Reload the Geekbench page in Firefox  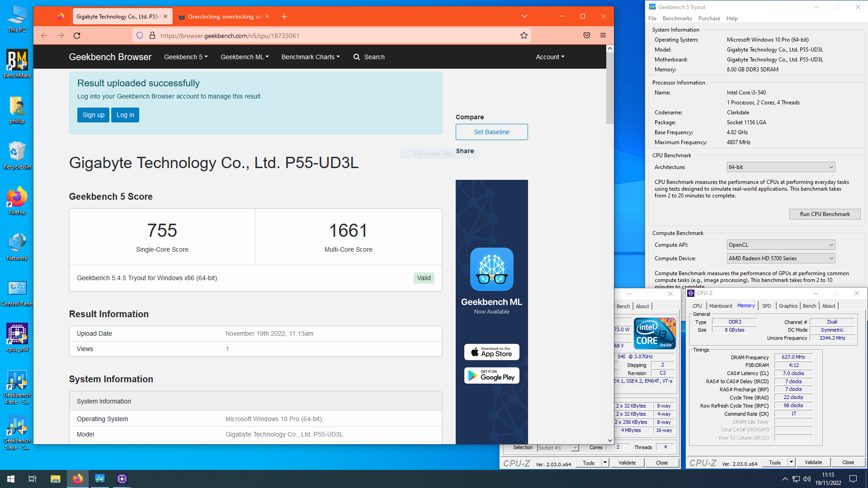coord(77,36)
